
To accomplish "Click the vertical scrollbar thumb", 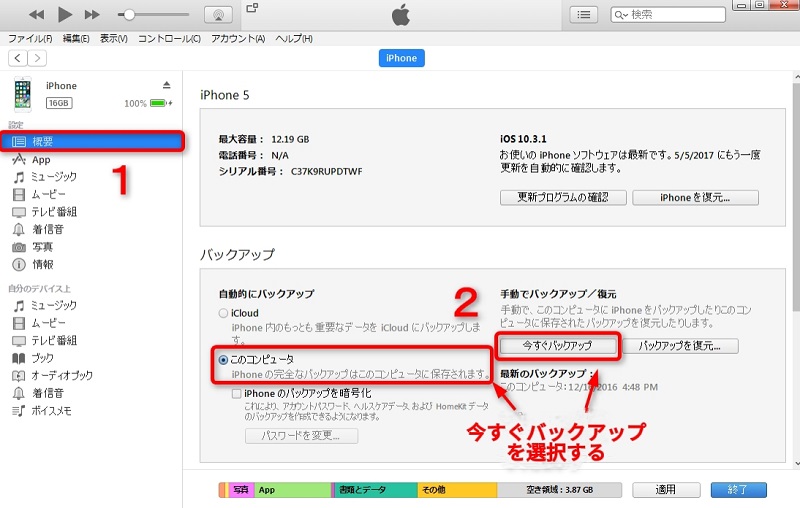I will (796, 196).
